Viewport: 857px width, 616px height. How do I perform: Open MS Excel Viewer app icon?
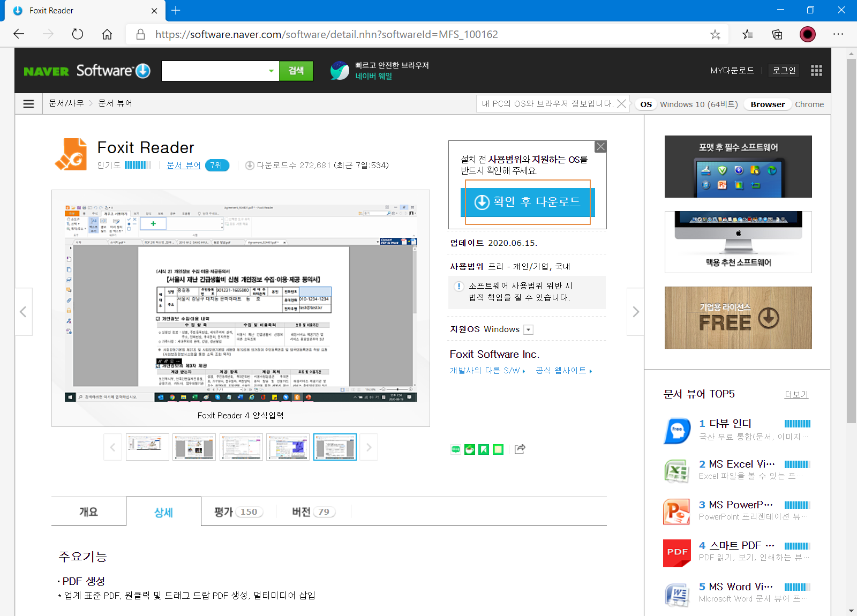click(x=677, y=471)
